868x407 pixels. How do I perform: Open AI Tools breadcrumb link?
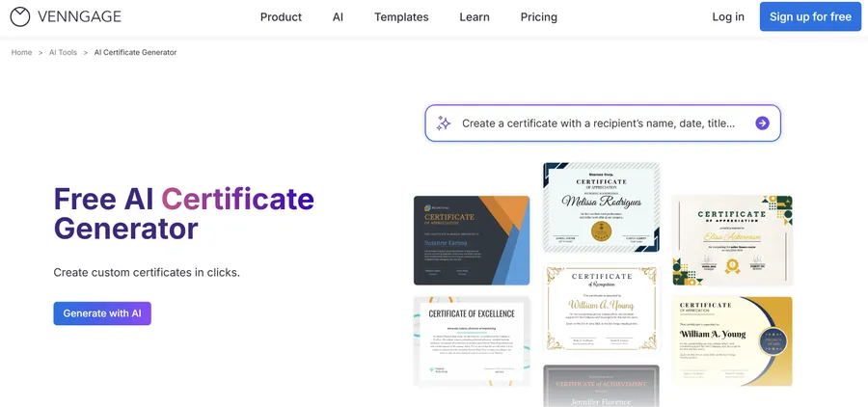coord(63,52)
